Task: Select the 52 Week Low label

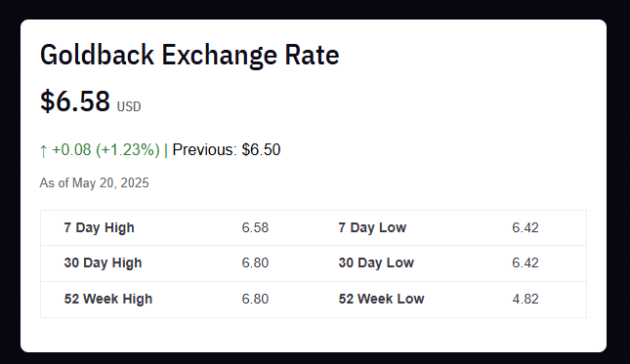Action: (381, 299)
